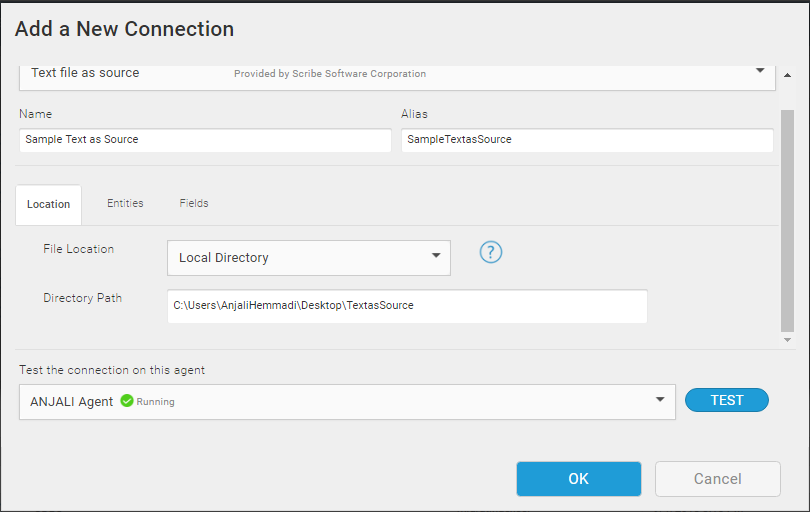
Task: Expand the File Location 'Local Directory' dropdown
Action: [436, 257]
